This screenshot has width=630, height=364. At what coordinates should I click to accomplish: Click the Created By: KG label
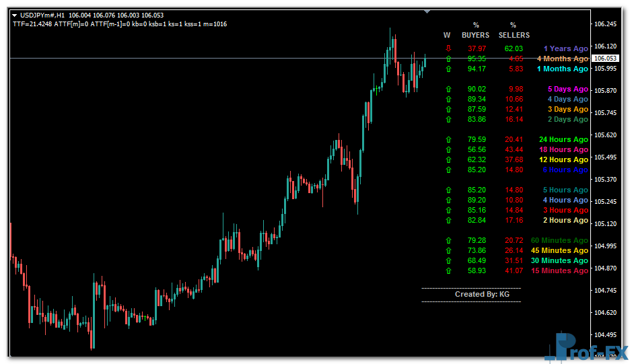pos(471,295)
